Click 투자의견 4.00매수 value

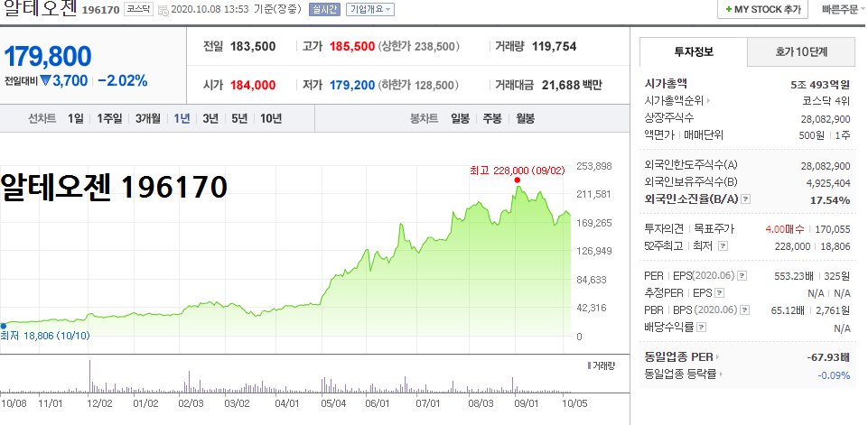[x=785, y=229]
